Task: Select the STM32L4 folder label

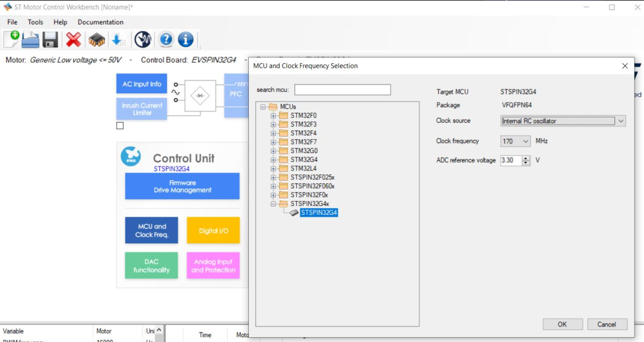Action: (304, 168)
